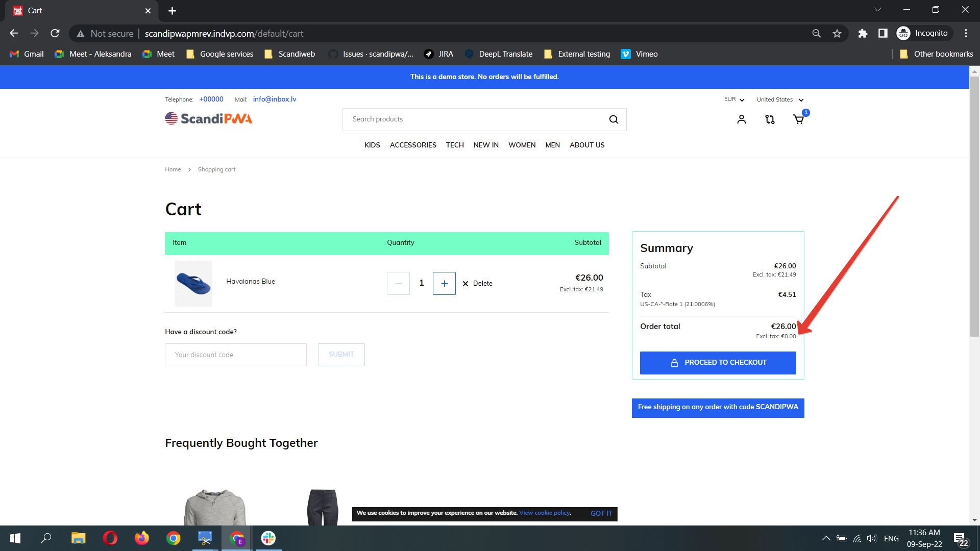Open the account icon in header
Image resolution: width=980 pixels, height=551 pixels.
[741, 119]
